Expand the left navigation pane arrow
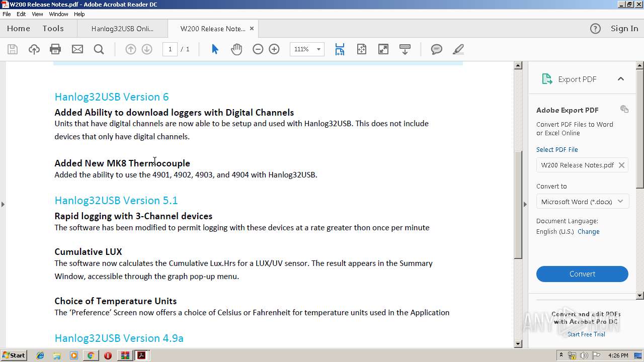The height and width of the screenshot is (362, 644). pos(3,204)
